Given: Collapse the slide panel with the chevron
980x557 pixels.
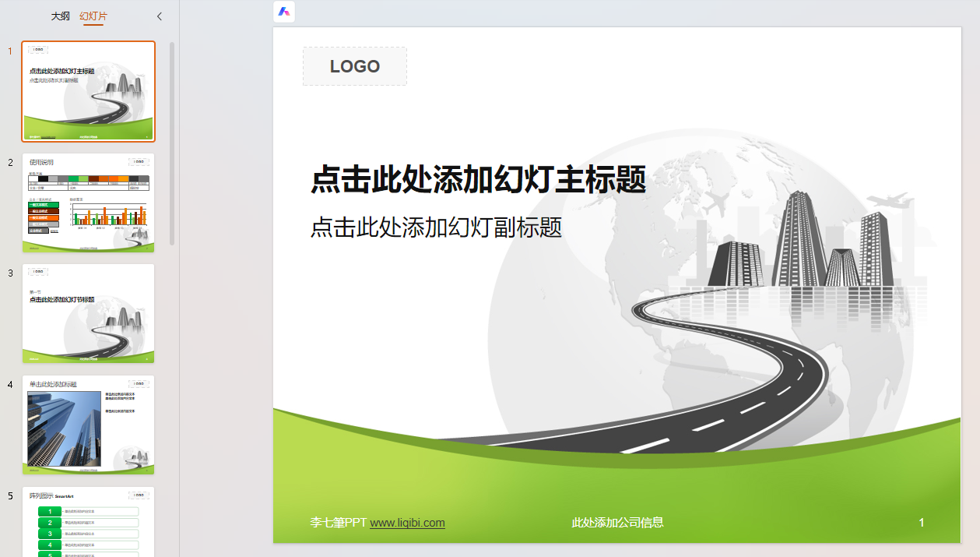Looking at the screenshot, I should (160, 16).
